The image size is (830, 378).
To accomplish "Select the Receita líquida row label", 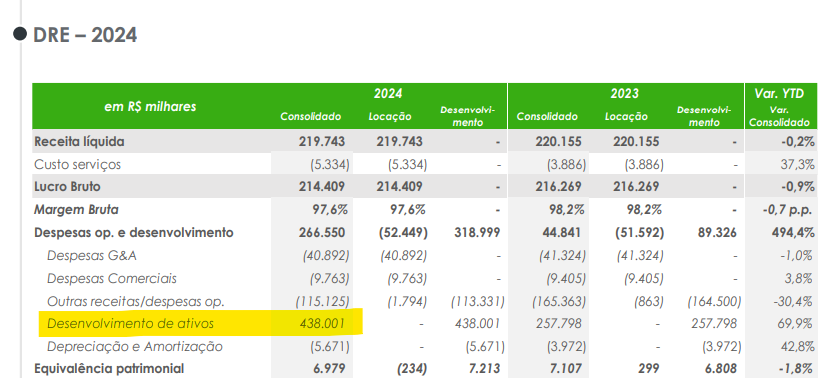I will pos(79,141).
